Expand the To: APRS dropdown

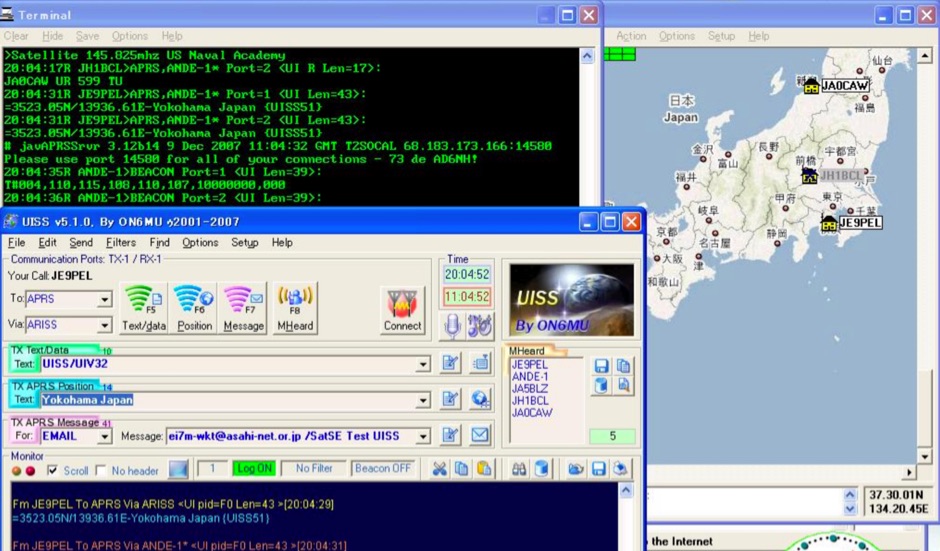click(104, 299)
